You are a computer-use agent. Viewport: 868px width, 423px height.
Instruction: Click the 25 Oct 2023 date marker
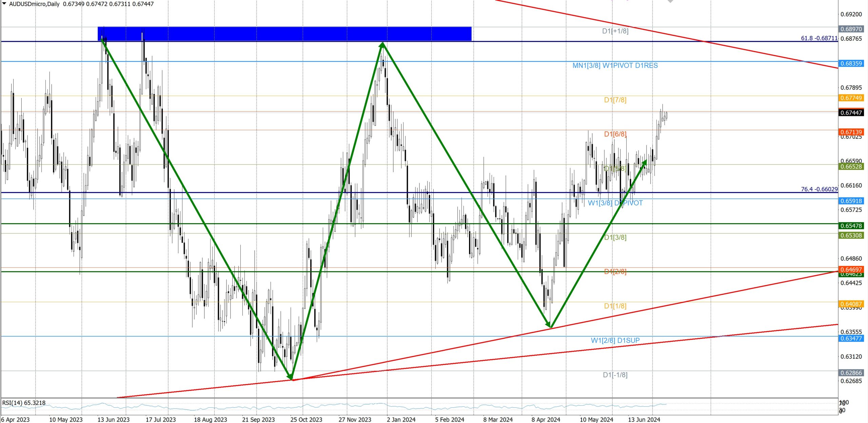coord(306,420)
